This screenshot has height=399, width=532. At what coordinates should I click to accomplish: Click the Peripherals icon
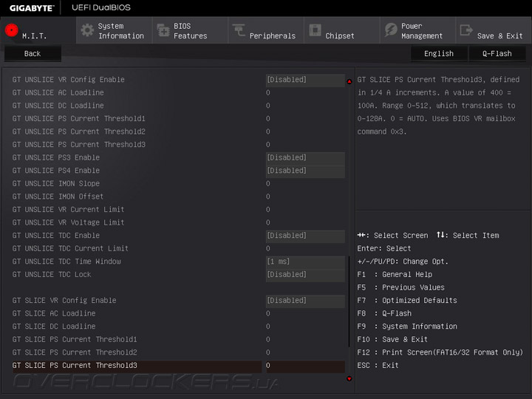coord(239,30)
